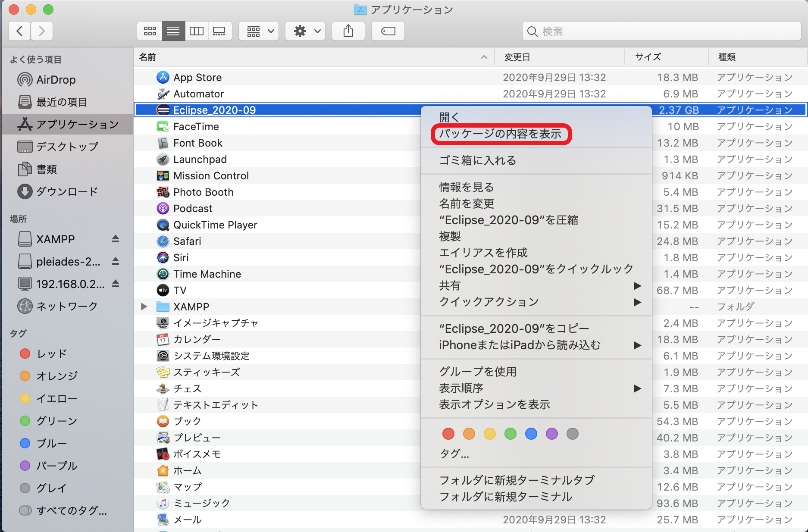The image size is (808, 532).
Task: Open iPhoneまたはiPadから読み込む submenu
Action: 536,345
